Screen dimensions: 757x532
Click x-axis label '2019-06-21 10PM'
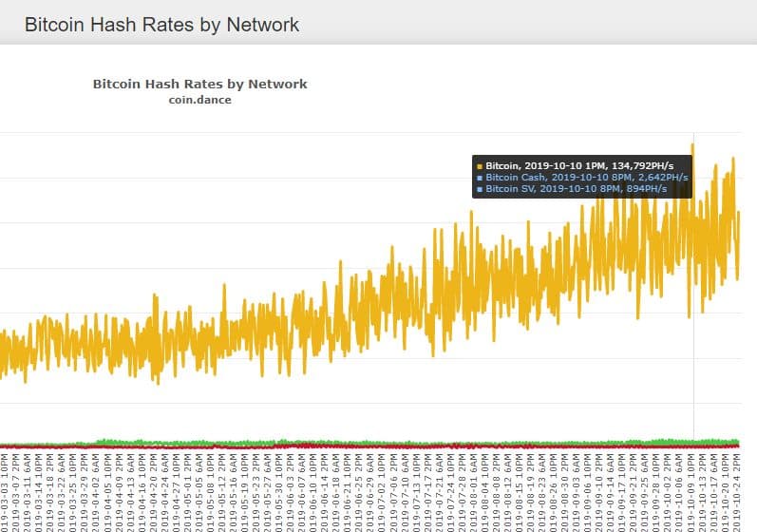[348, 492]
